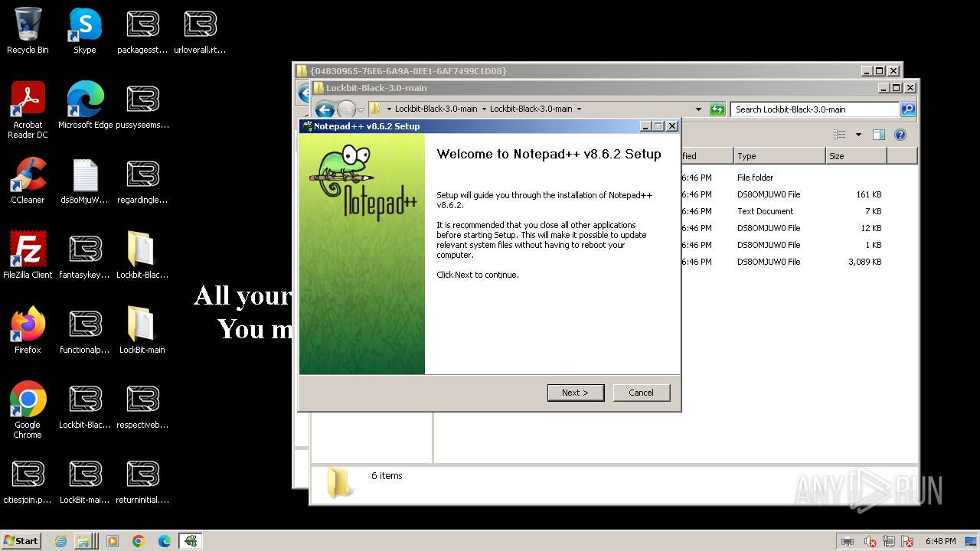Viewport: 980px width, 551px height.
Task: Select the urloverall.rtf encrypted file icon
Action: pos(200,31)
